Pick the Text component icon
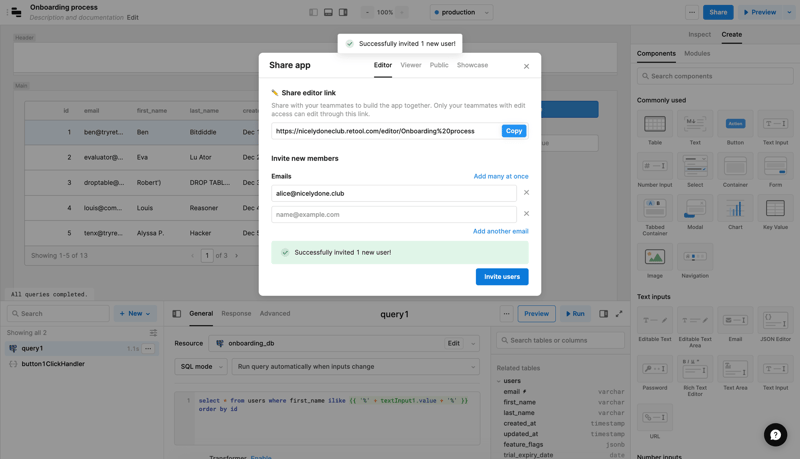 pos(695,123)
